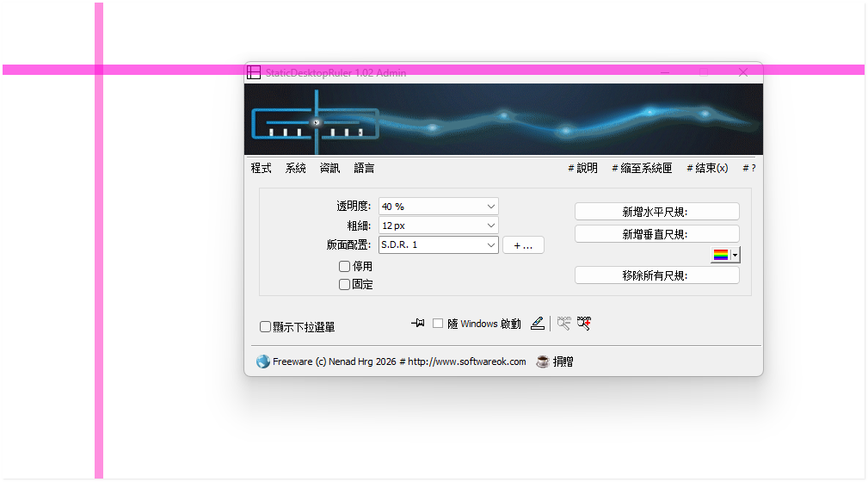Expand the 版面配置 S.D.R. 1 combo box
The image size is (868, 482).
(x=439, y=245)
